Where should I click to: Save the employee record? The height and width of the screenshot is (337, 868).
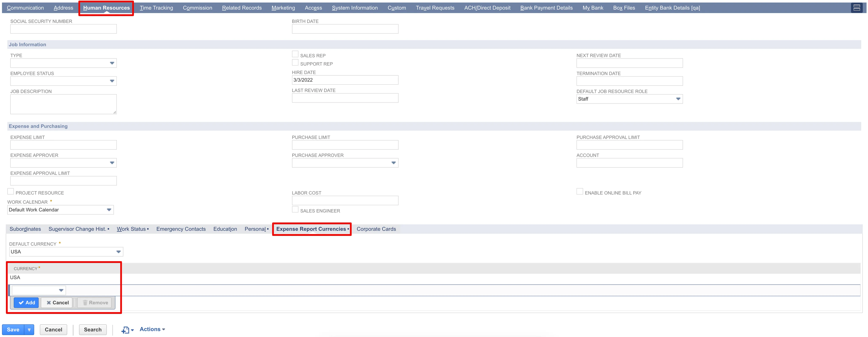point(13,330)
